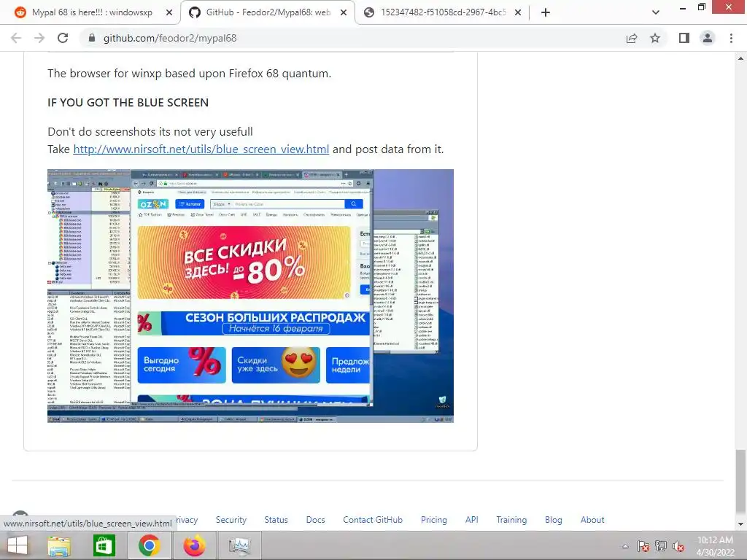Go back to the previous page

click(x=16, y=38)
